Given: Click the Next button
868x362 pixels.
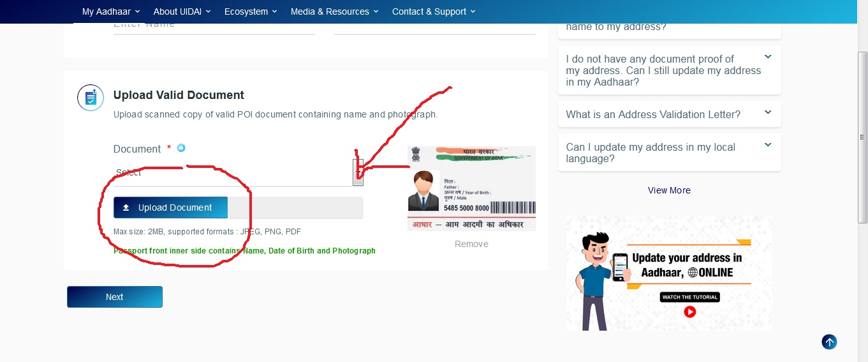Looking at the screenshot, I should tap(115, 297).
